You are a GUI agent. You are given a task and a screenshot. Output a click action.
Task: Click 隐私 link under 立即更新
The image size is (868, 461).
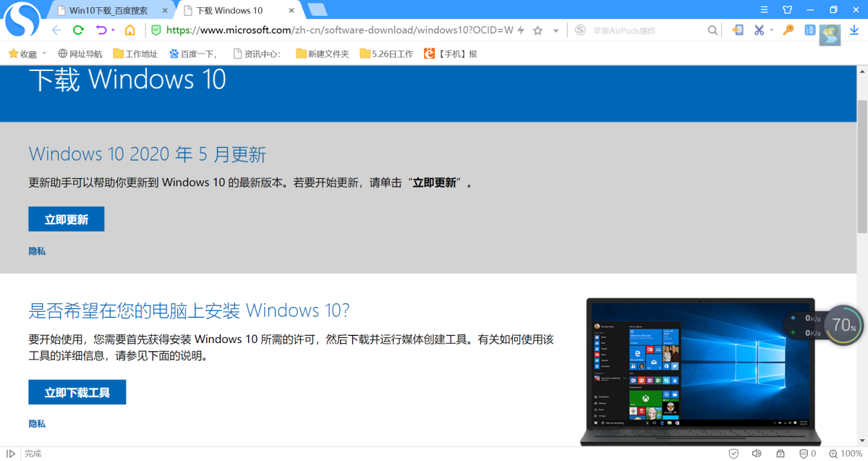37,251
